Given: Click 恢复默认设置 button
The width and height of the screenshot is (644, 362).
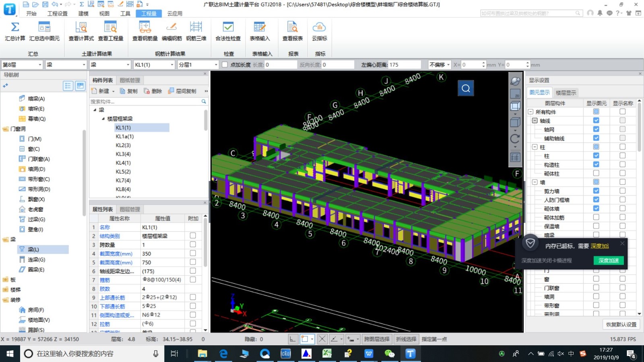Looking at the screenshot, I should pos(621,325).
